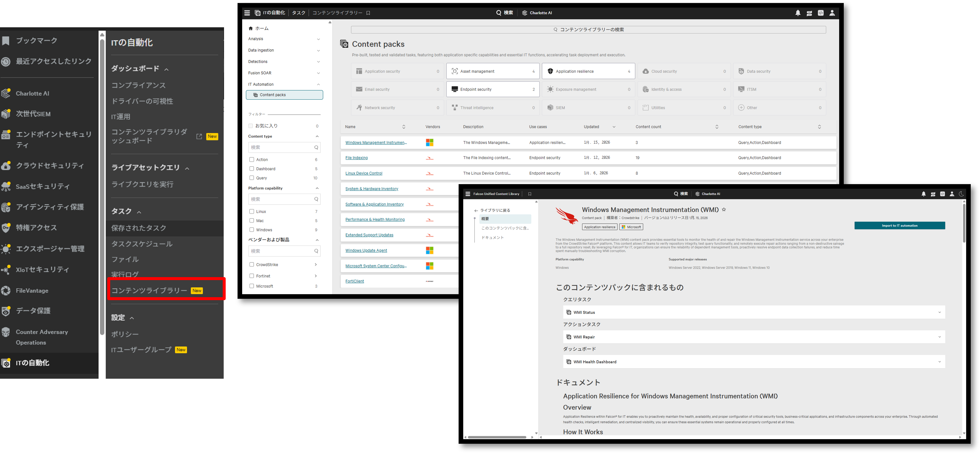This screenshot has height=453, width=980.
Task: Select the Asset management category tile
Action: (493, 71)
